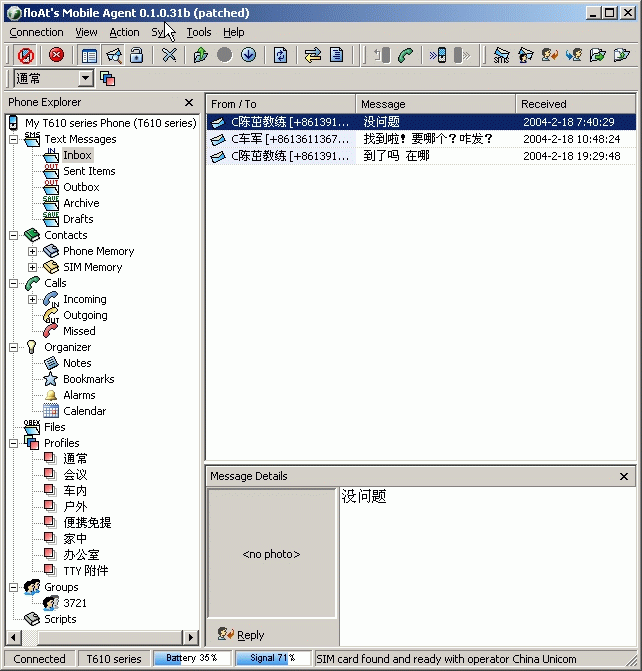Image resolution: width=642 pixels, height=671 pixels.
Task: Open the Tools menu
Action: tap(199, 32)
